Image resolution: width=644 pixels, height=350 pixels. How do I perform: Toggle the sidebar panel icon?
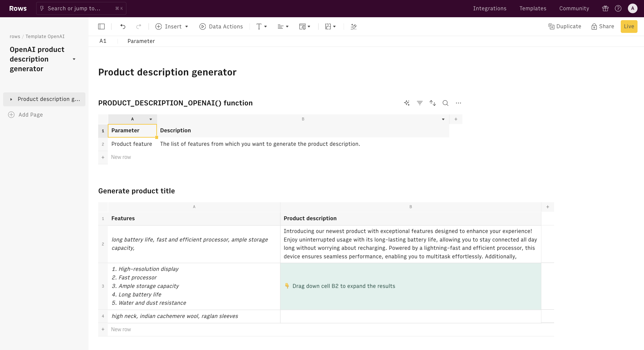pos(101,27)
